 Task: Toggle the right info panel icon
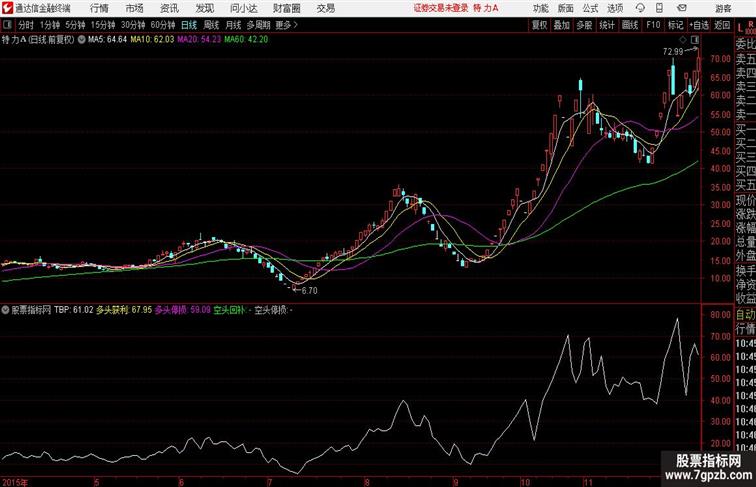695,40
